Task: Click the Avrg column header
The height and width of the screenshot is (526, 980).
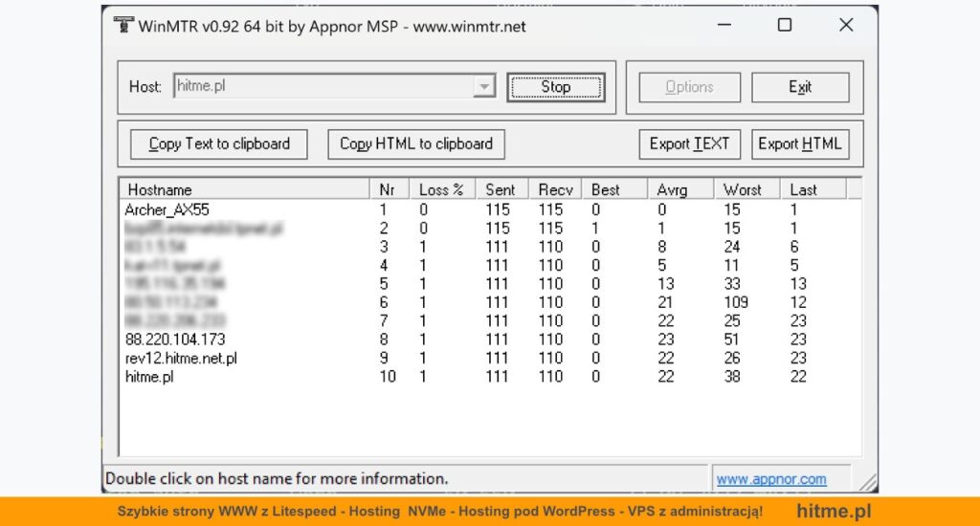Action: 680,189
